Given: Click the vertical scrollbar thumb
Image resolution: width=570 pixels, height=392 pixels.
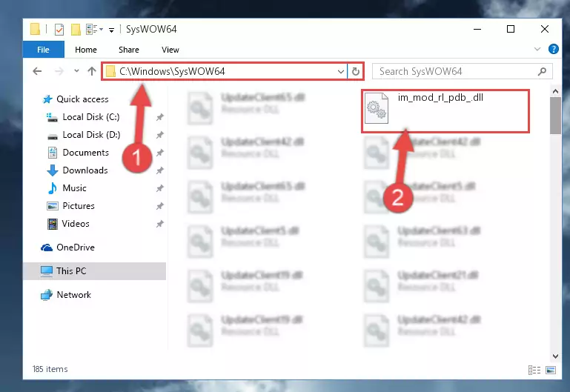Looking at the screenshot, I should point(555,116).
